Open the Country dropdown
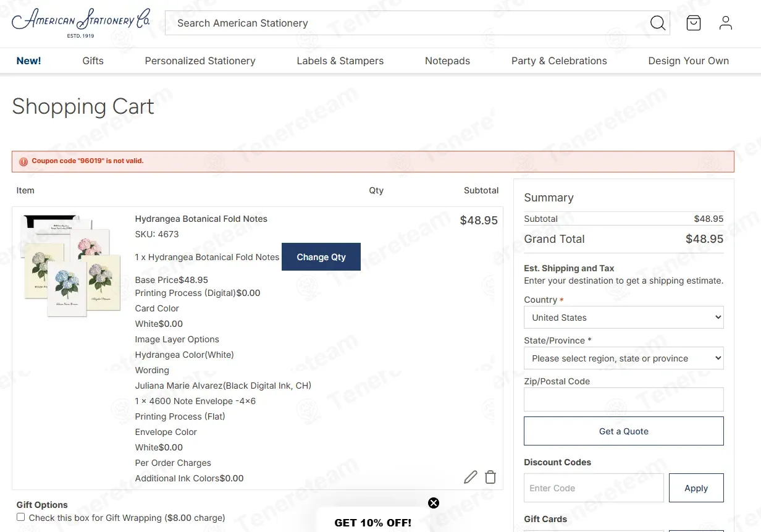The height and width of the screenshot is (532, 761). (624, 318)
